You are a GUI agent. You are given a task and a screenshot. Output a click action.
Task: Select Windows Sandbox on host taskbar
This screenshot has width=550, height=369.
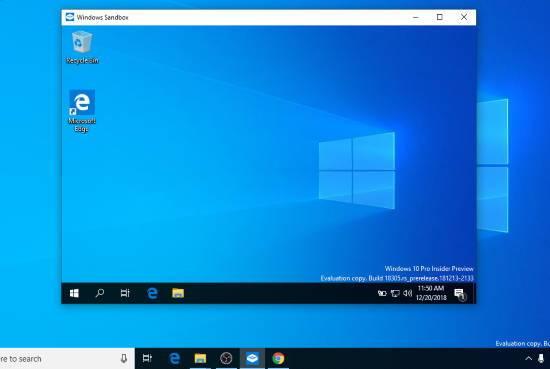(252, 358)
